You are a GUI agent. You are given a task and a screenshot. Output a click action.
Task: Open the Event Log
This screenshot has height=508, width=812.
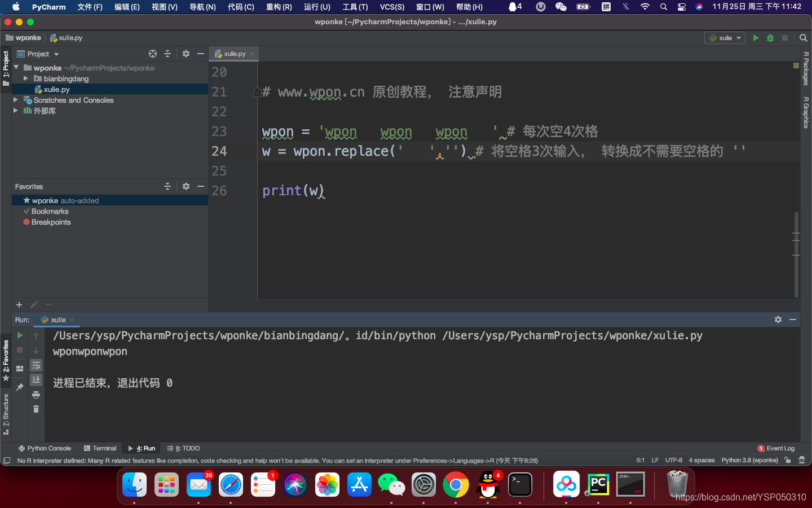776,448
